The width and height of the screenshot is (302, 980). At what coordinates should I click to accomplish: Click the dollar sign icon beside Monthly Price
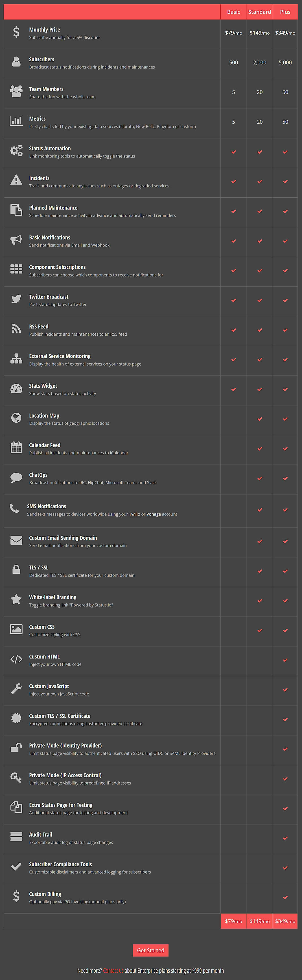(x=16, y=32)
